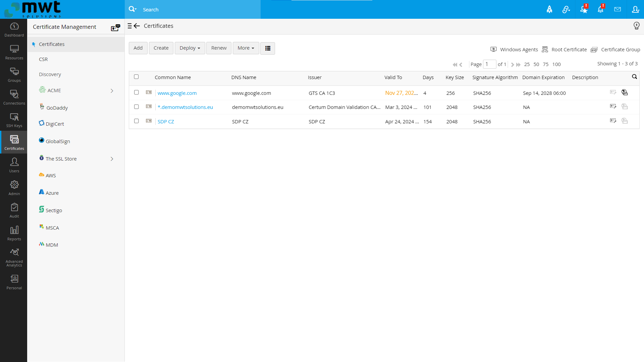Open the More dropdown menu
644x362 pixels.
pyautogui.click(x=246, y=48)
